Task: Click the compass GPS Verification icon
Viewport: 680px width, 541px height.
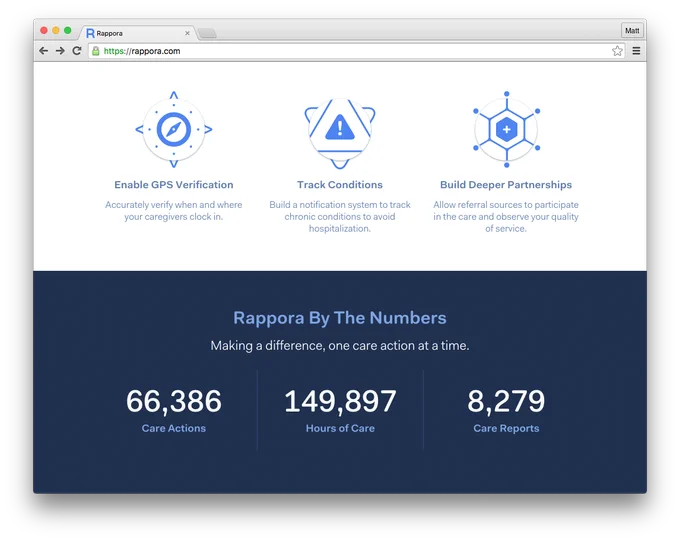Action: coord(174,129)
